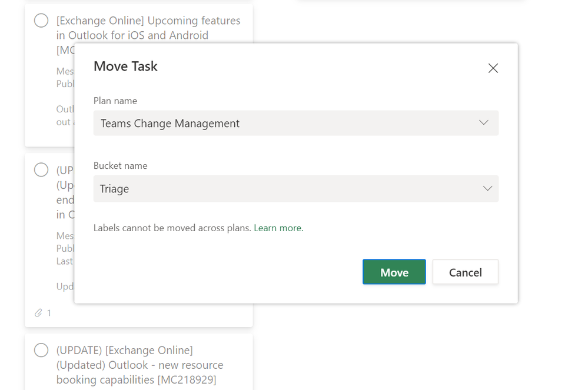Open the Learn more link

coord(278,228)
